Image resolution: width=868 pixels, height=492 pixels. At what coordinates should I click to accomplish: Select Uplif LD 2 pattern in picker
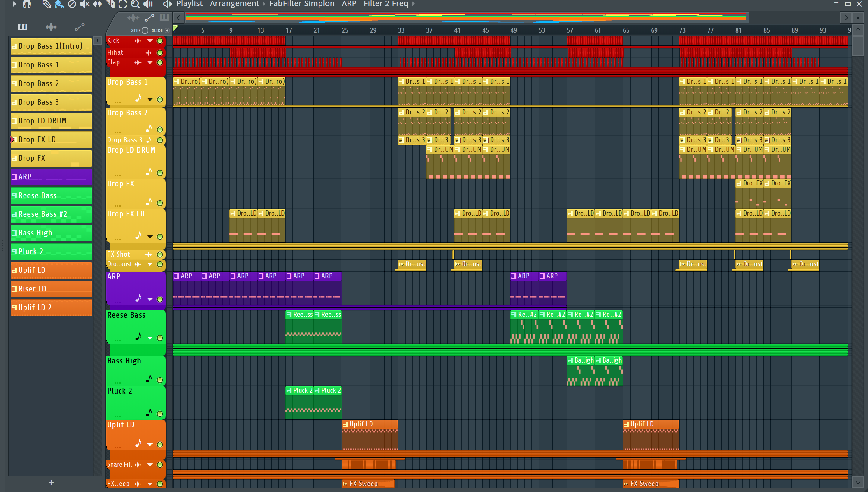(51, 307)
